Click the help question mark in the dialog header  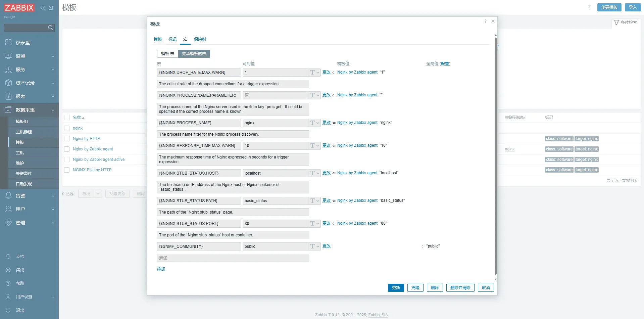coord(485,21)
